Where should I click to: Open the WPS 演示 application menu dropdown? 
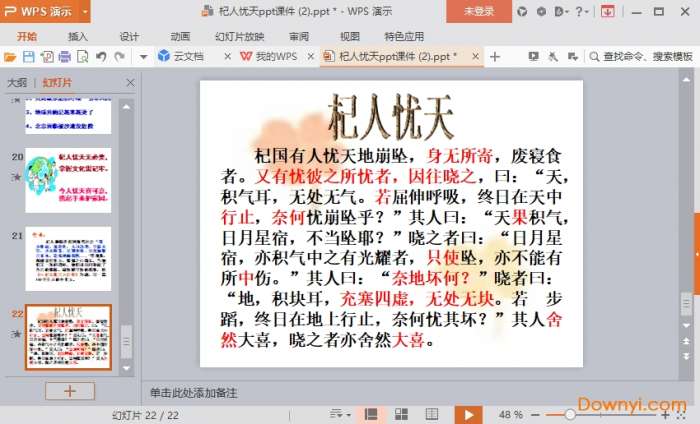85,11
